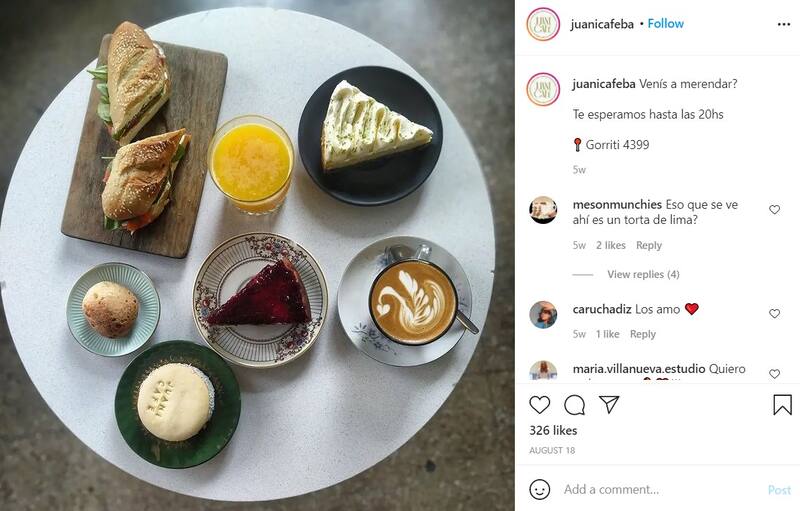Click the Post comment button
The width and height of the screenshot is (800, 511).
[779, 490]
